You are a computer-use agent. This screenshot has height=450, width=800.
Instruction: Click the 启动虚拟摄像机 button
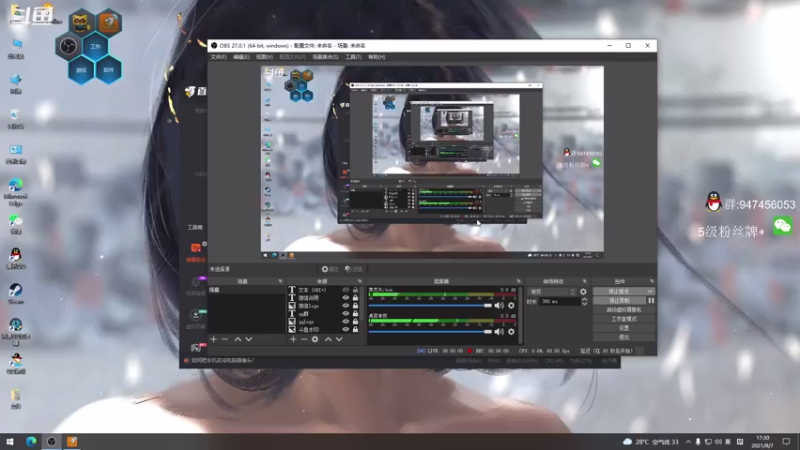click(624, 310)
